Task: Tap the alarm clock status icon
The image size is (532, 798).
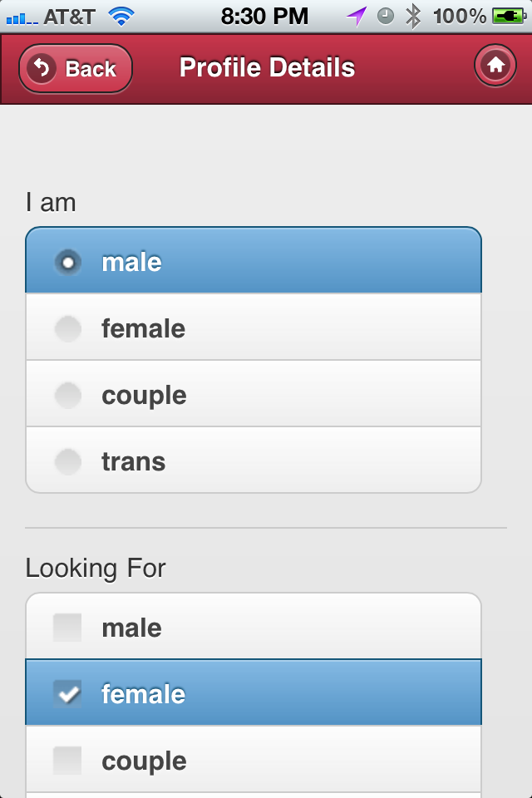Action: pyautogui.click(x=385, y=16)
